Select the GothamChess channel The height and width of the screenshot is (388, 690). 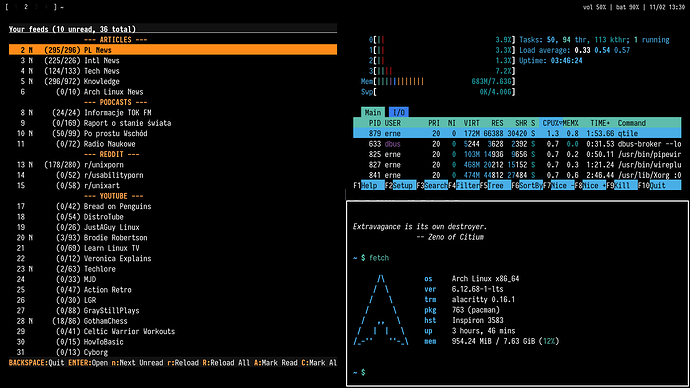coord(173,321)
